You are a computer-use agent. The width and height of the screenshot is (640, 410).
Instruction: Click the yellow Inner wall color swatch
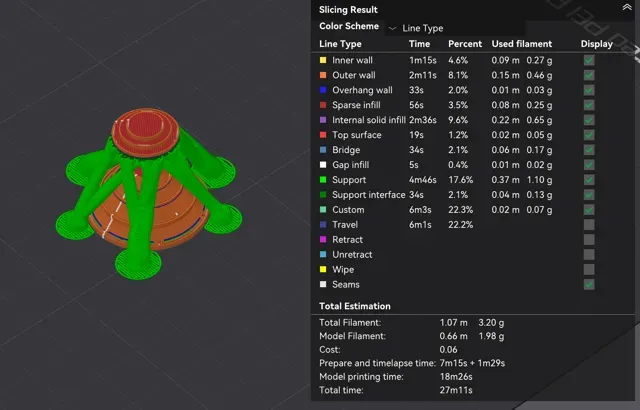tap(323, 60)
